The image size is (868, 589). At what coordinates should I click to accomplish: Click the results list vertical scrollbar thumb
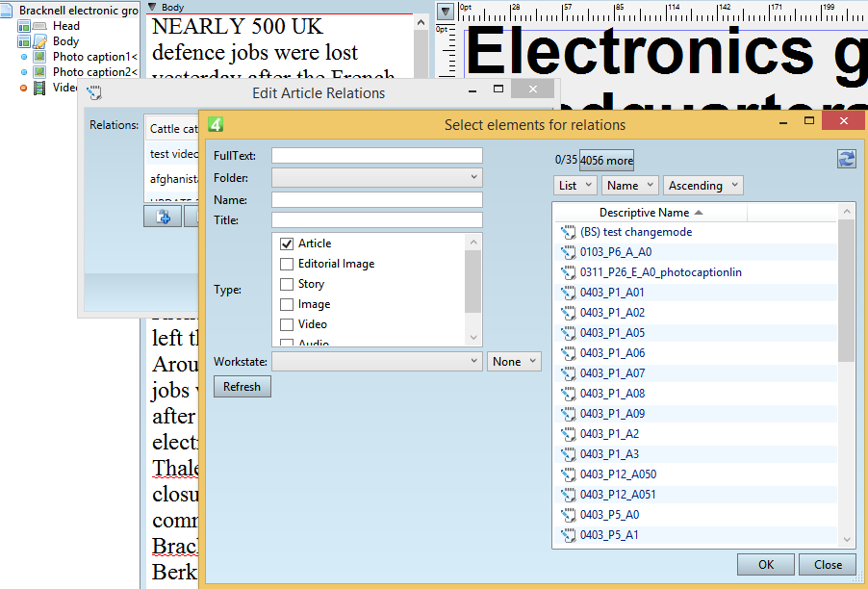pyautogui.click(x=847, y=291)
